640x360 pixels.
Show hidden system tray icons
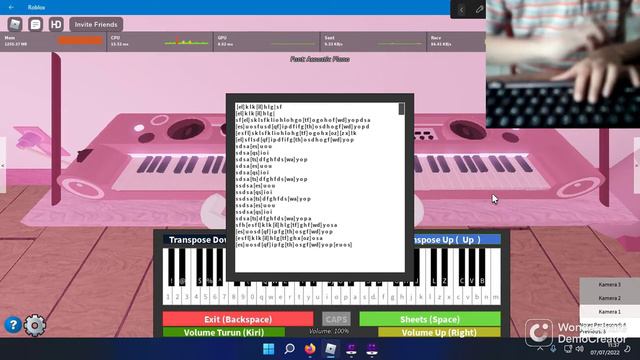540,349
